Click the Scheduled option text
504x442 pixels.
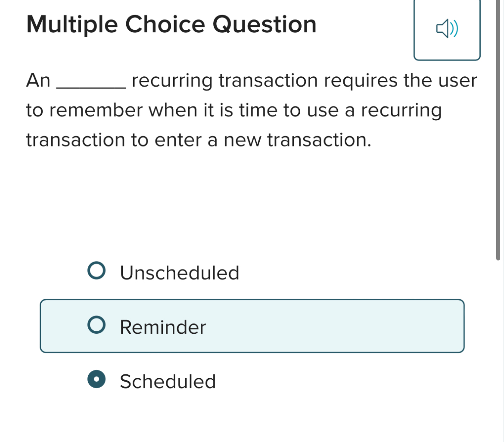tap(167, 381)
